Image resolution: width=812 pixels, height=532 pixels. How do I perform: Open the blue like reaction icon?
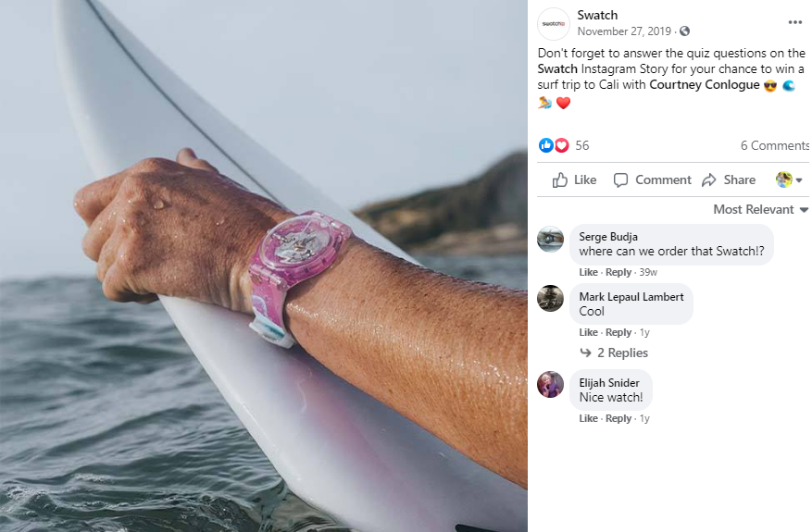[546, 145]
